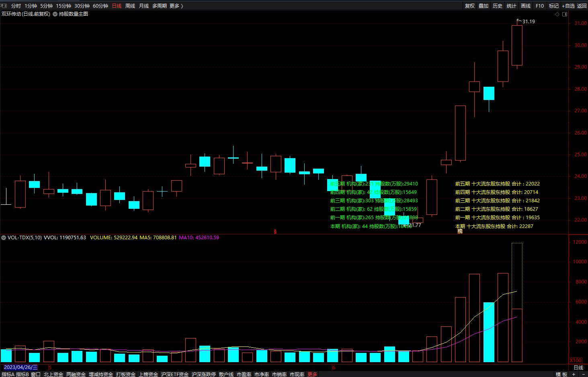Select the 市盈率 indicator tab
The height and width of the screenshot is (377, 588).
244,374
